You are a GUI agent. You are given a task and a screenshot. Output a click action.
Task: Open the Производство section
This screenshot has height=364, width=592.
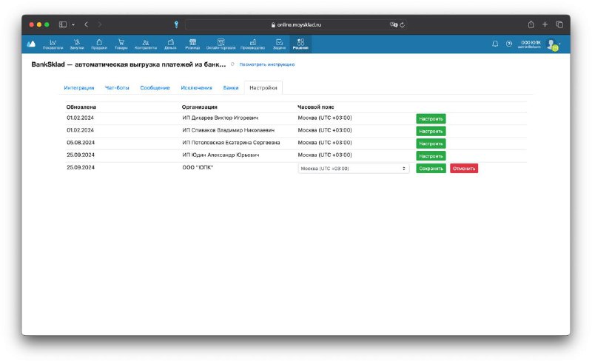[x=252, y=44]
